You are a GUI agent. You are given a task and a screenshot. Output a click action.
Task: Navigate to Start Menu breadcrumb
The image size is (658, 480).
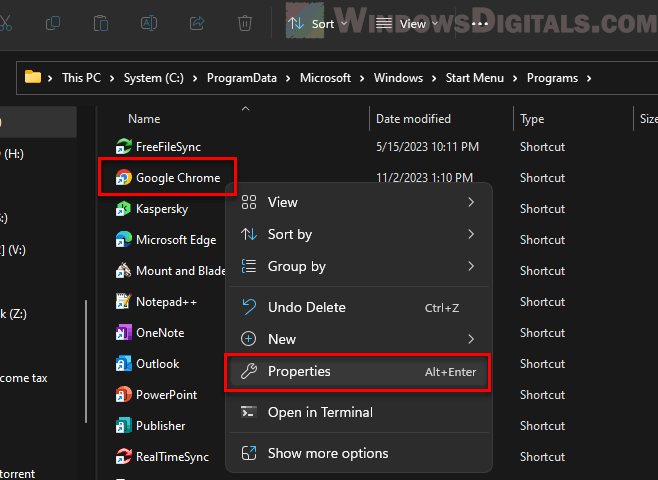point(475,78)
